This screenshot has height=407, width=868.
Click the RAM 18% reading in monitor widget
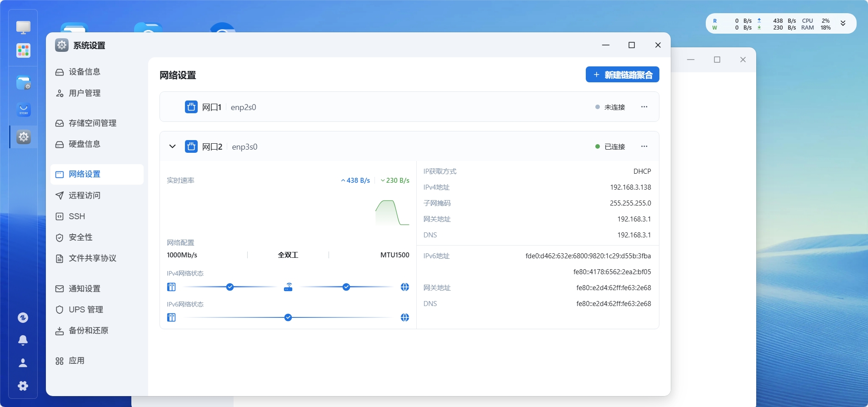[816, 28]
